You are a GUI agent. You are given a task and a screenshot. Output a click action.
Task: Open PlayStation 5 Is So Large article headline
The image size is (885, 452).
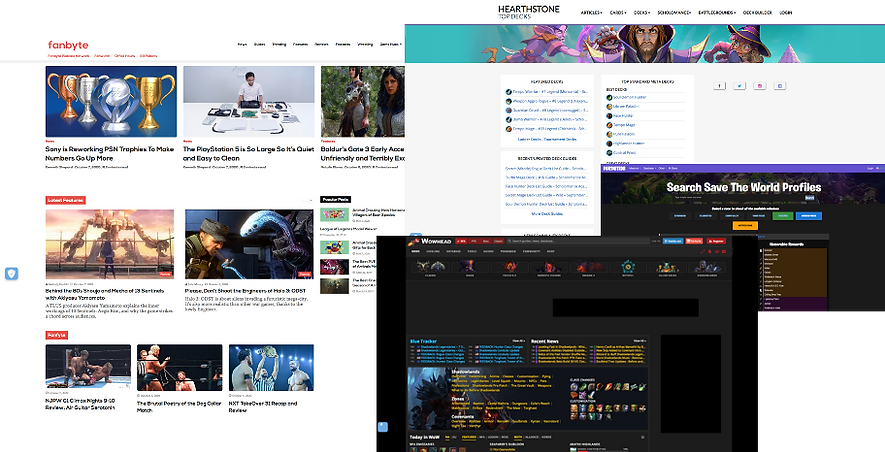coord(248,153)
